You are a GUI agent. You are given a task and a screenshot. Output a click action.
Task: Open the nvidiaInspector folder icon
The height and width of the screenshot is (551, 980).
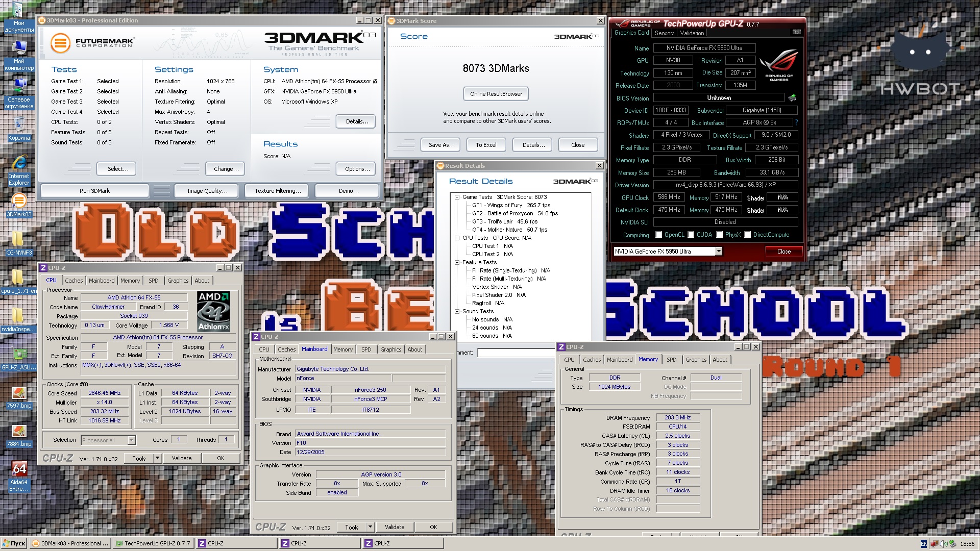tap(19, 320)
